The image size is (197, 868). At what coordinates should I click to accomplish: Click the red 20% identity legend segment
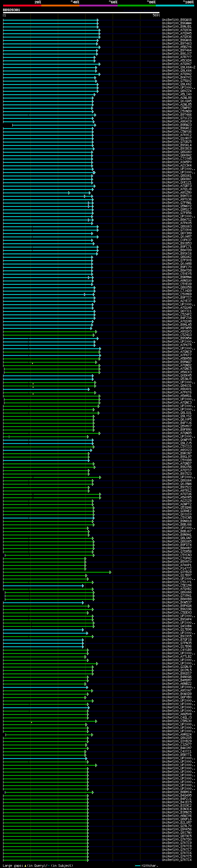pos(22,6)
